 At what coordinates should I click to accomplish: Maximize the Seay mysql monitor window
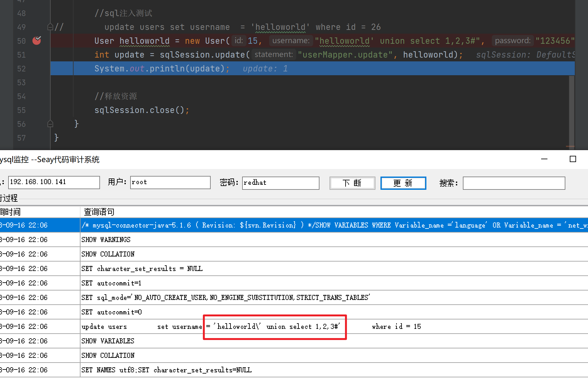tap(573, 159)
